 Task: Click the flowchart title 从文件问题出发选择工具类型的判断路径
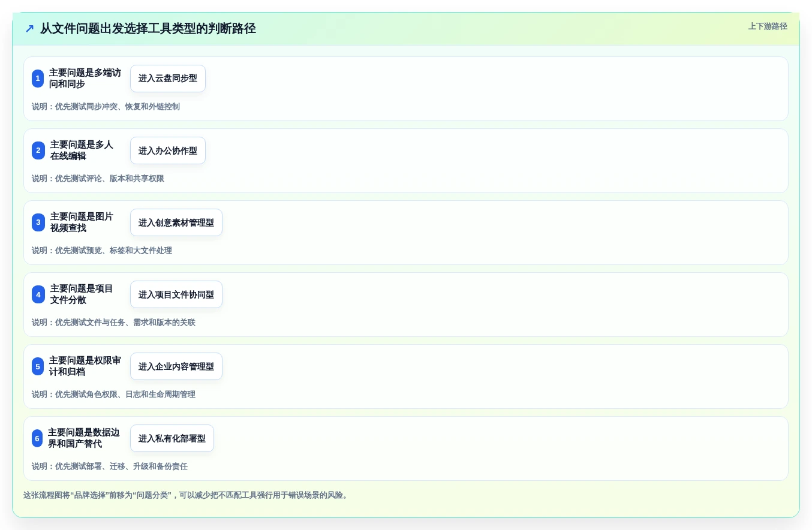pos(148,28)
